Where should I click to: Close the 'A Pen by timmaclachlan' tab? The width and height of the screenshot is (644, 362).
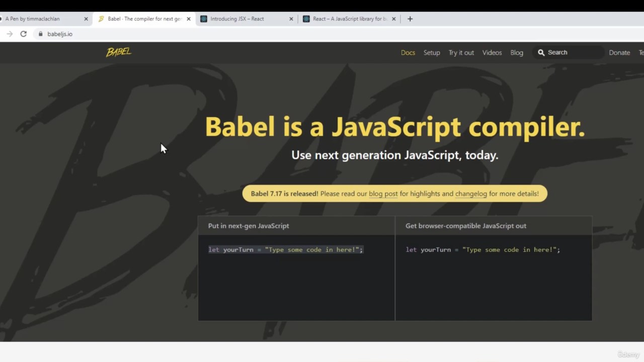86,19
